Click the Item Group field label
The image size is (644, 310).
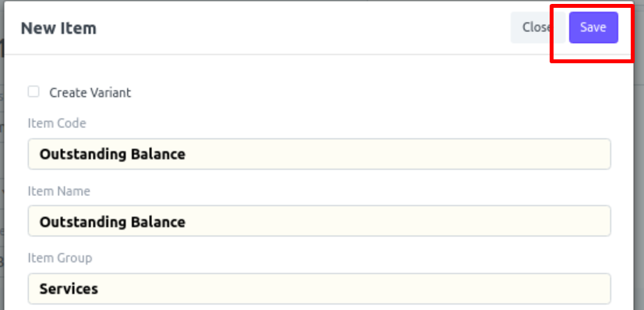click(x=60, y=258)
